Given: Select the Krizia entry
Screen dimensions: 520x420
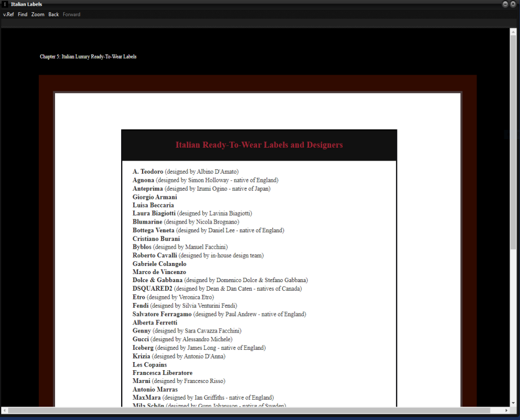Looking at the screenshot, I should 179,356.
